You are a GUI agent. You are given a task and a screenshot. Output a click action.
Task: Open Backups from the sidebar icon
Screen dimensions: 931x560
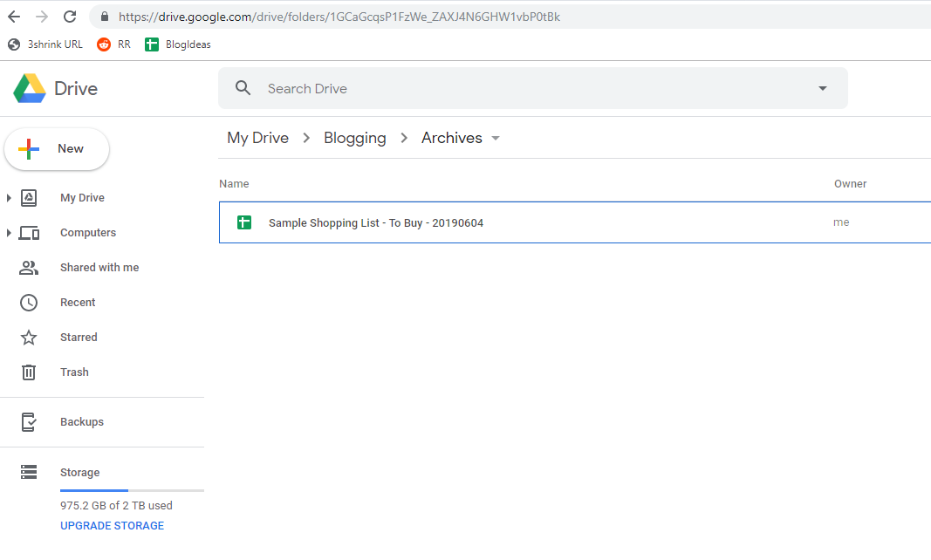(x=29, y=421)
